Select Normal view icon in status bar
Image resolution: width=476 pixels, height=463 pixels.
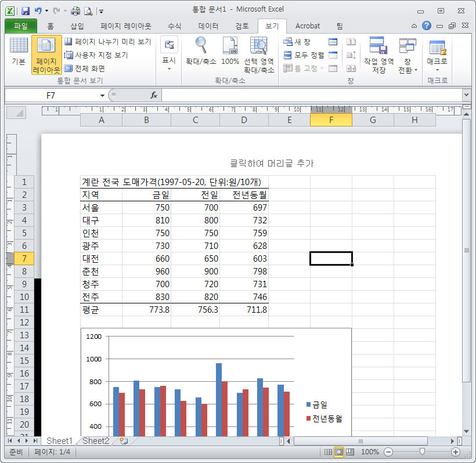coord(328,452)
